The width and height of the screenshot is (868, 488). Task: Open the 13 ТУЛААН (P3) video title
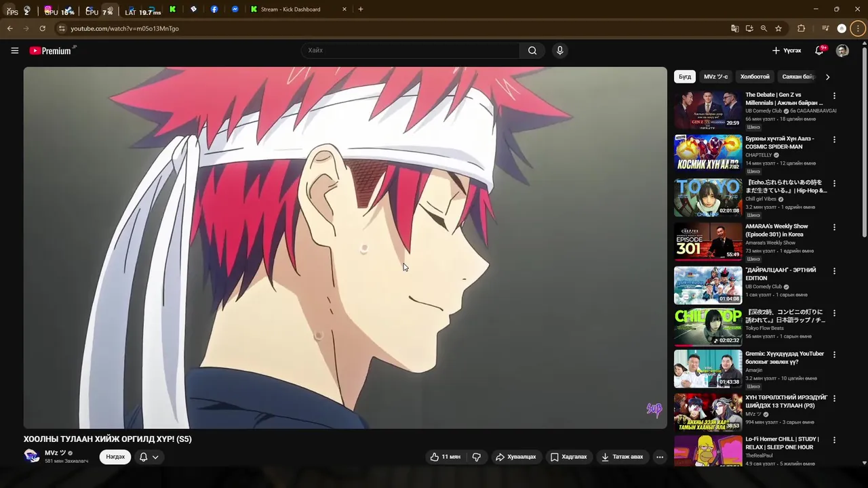(787, 401)
